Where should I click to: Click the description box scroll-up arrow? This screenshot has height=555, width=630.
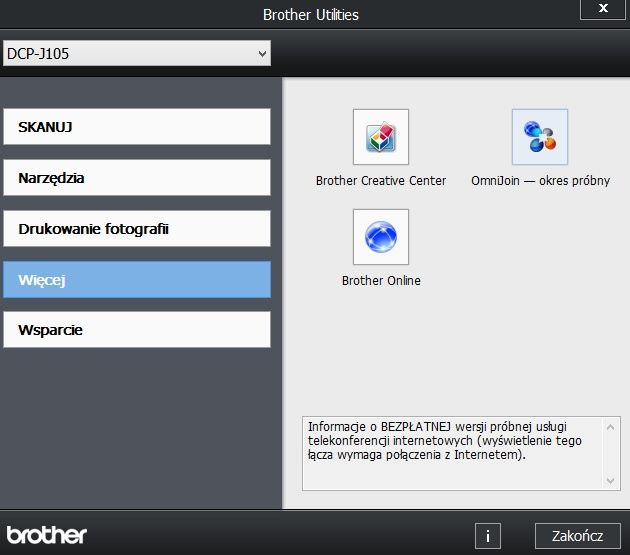click(610, 427)
